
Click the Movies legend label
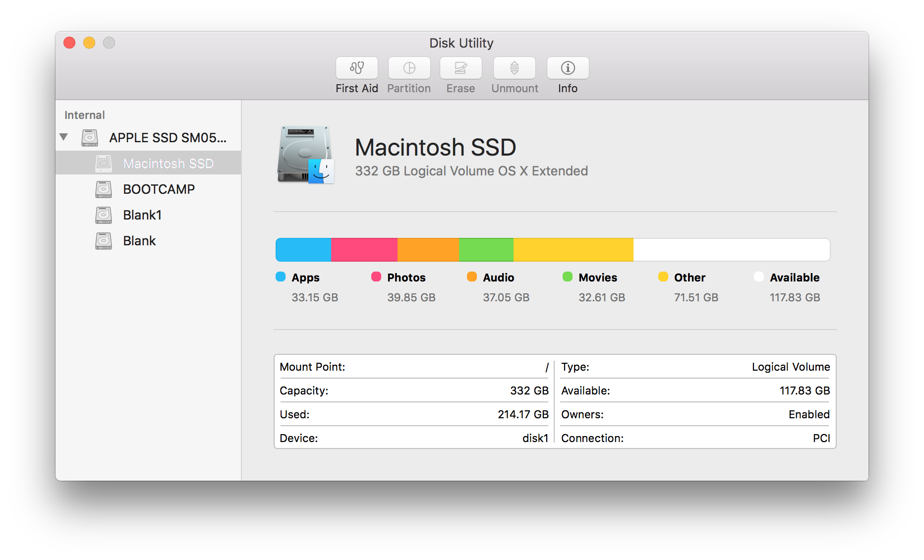(x=598, y=278)
